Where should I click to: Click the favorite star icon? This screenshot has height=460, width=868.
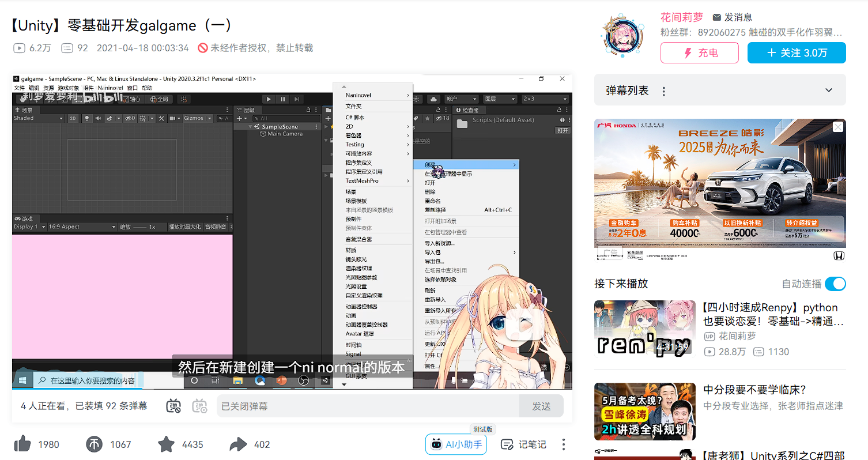click(167, 444)
